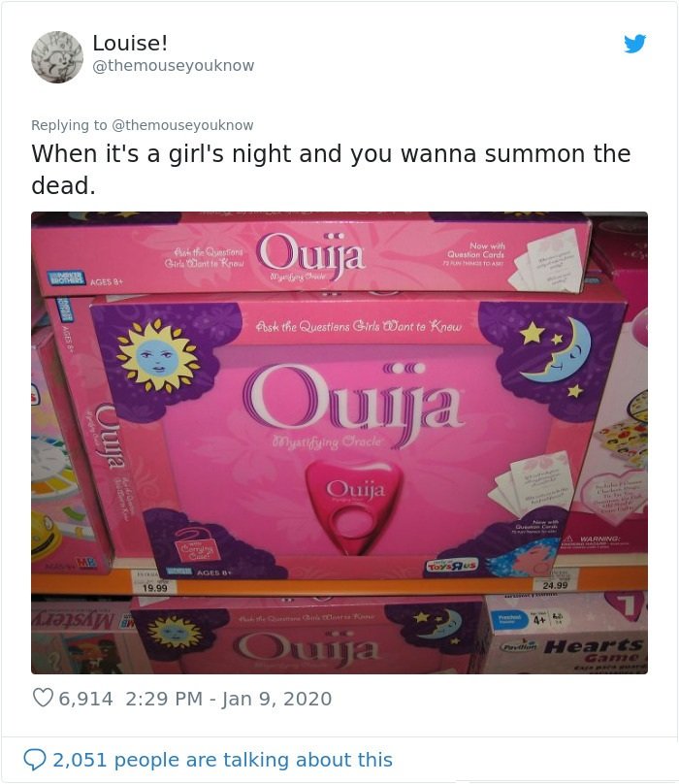Screen dimensions: 679x784
Task: Click the 6,914 likes count
Action: tap(85, 699)
